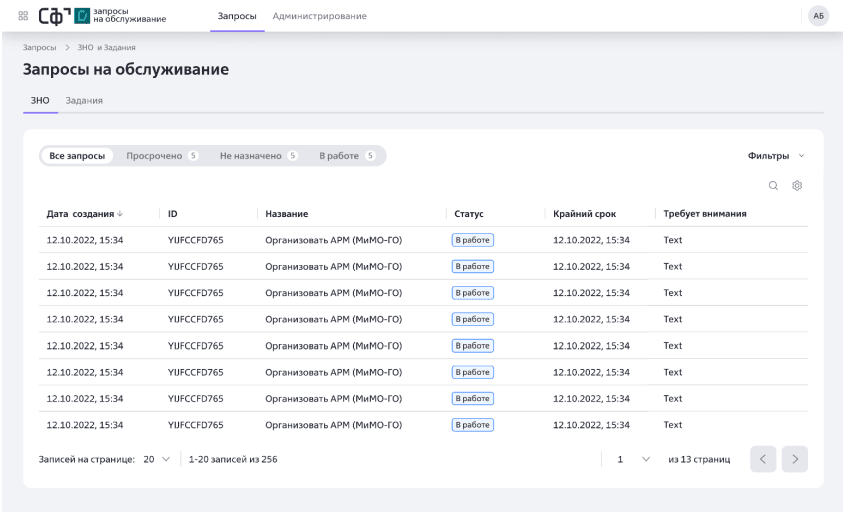Click Требует внимания column header

pos(705,214)
